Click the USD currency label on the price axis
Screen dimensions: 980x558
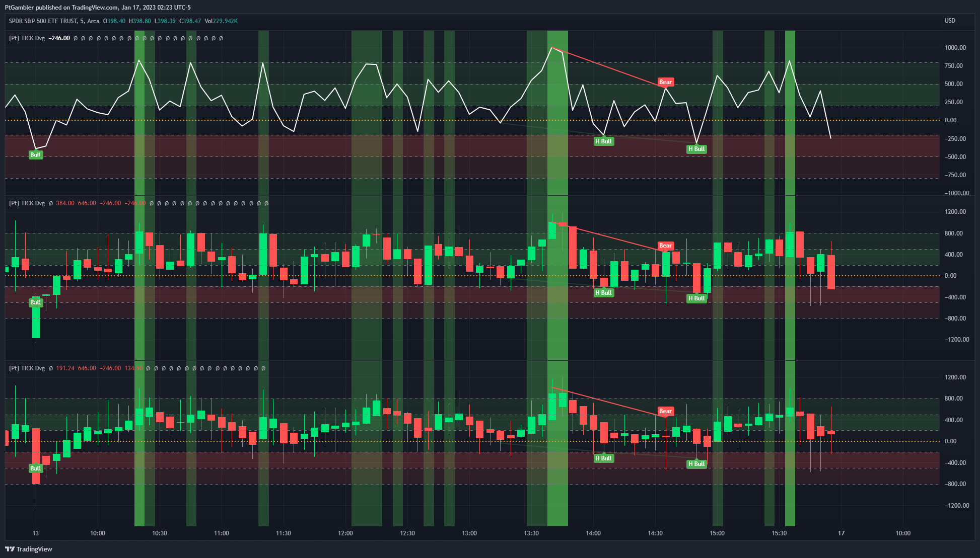click(x=950, y=21)
